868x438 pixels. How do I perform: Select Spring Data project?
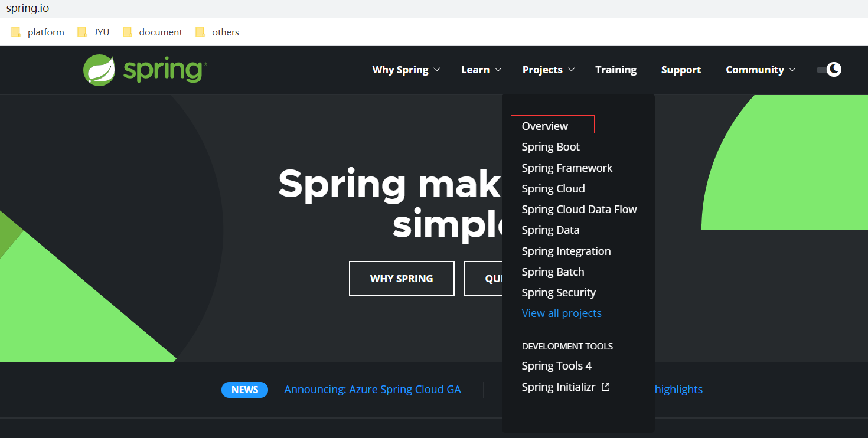(x=550, y=230)
